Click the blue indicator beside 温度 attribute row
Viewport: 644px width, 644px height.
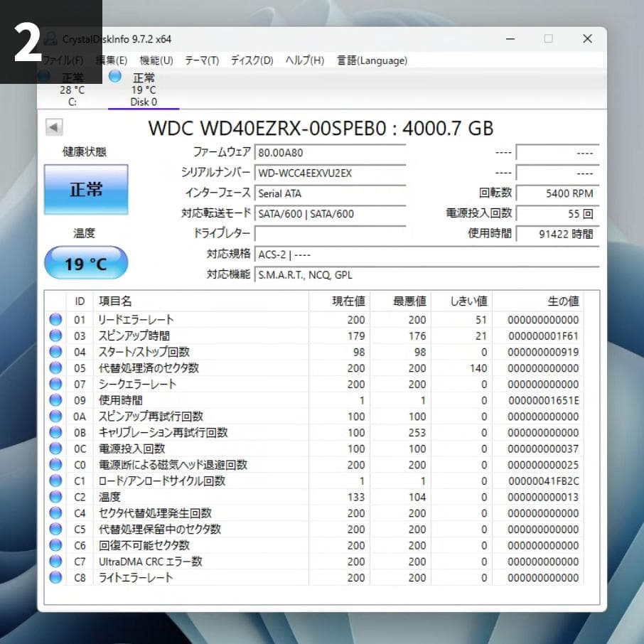[x=55, y=497]
